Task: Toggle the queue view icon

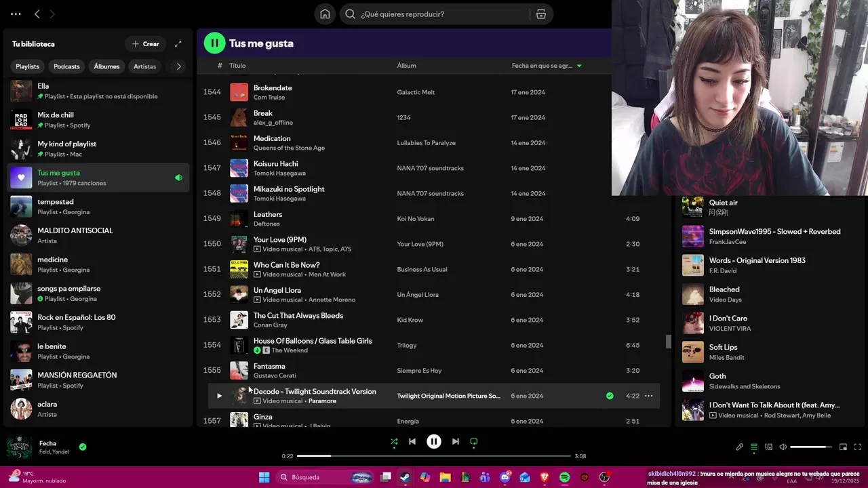Action: coord(754,447)
